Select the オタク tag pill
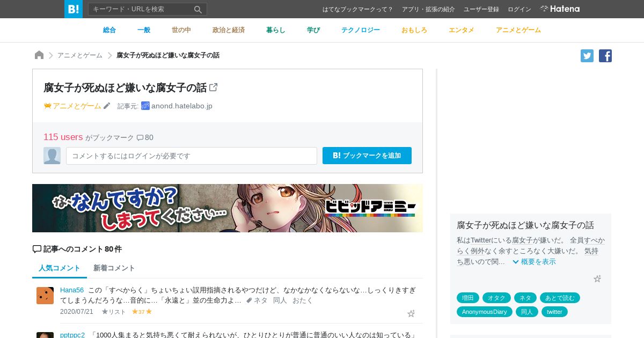The image size is (644, 338). coord(496,298)
